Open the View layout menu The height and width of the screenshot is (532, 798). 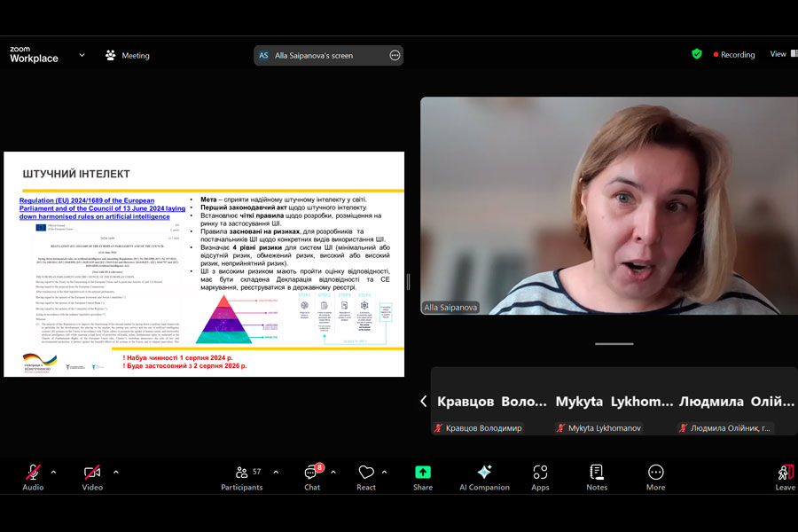[x=778, y=54]
